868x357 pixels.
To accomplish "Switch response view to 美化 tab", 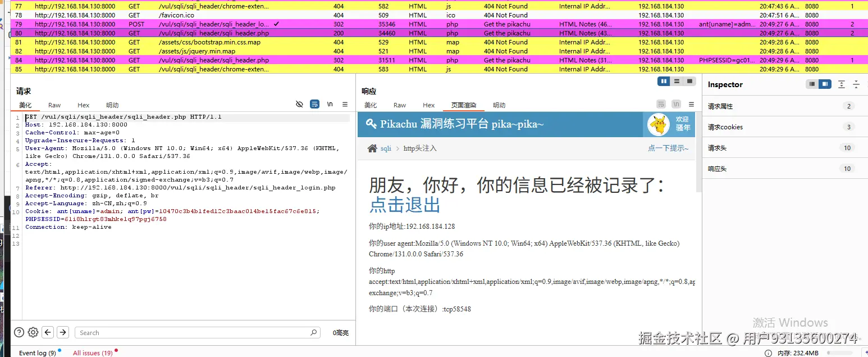I will [371, 105].
